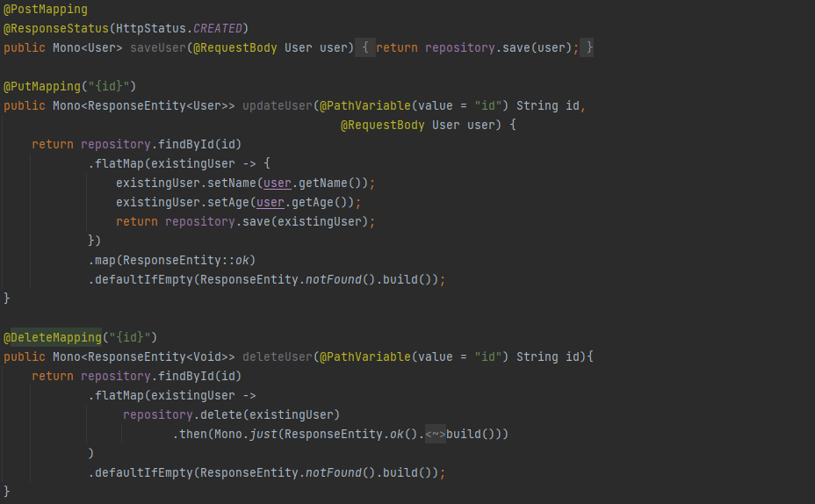Click the underlined user in setName line
The width and height of the screenshot is (815, 504).
coord(278,184)
